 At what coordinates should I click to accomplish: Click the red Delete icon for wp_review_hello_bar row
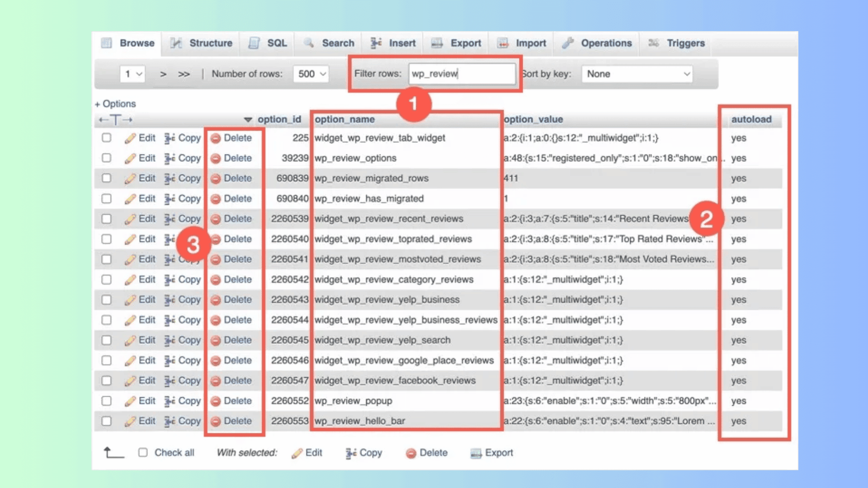(216, 421)
